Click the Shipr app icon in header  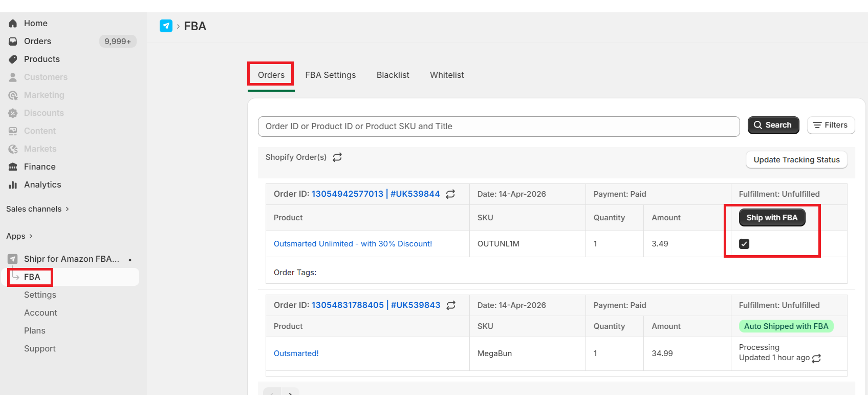[166, 26]
